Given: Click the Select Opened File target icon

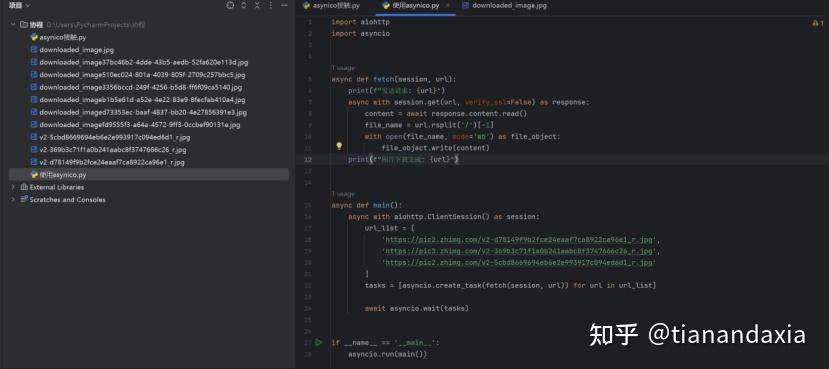Looking at the screenshot, I should [230, 5].
